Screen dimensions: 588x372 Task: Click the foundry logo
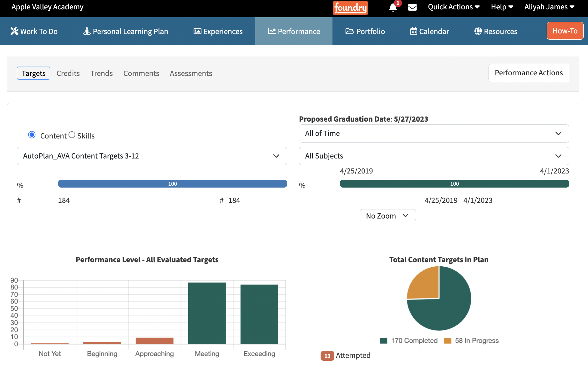click(350, 8)
